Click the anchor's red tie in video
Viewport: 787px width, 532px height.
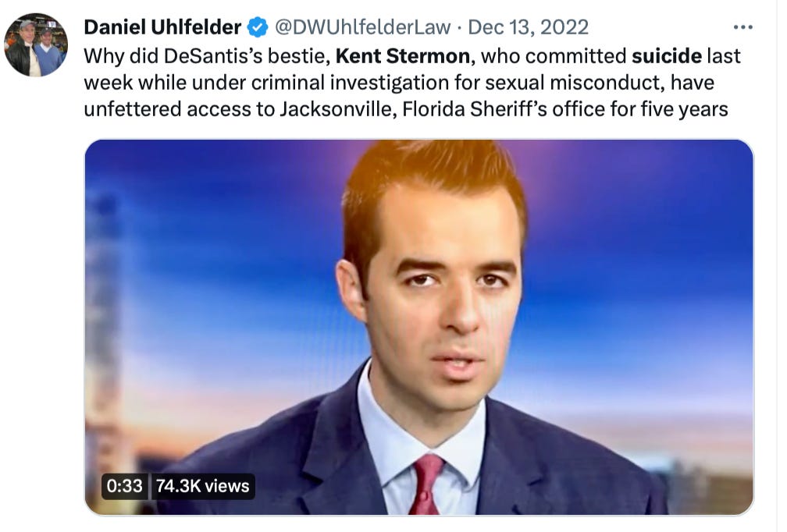[426, 484]
